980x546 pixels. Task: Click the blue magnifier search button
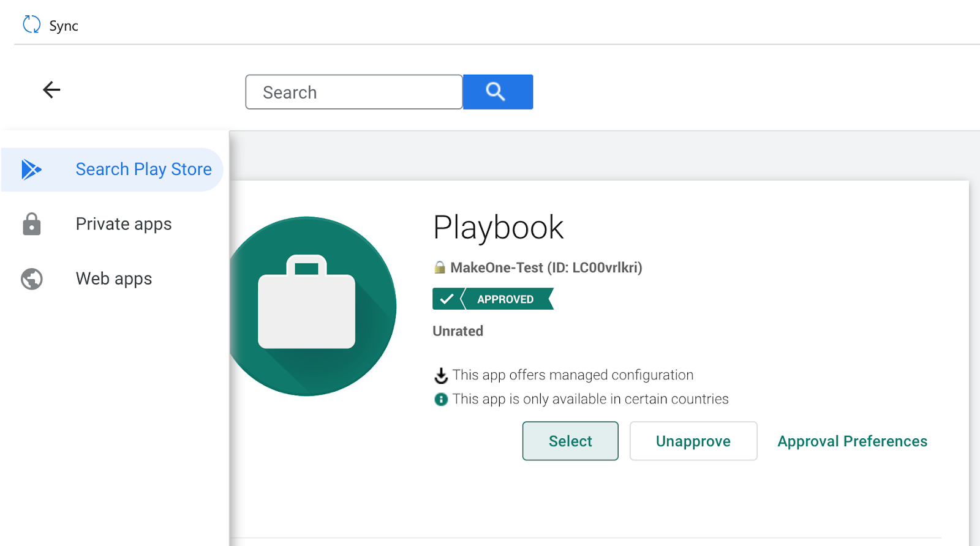click(497, 92)
